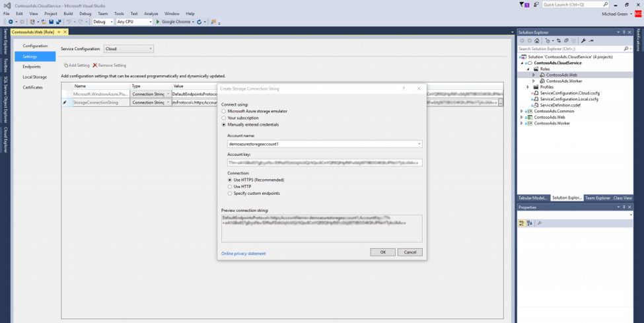644x323 pixels.
Task: Click the browser Refresh toolbar icon
Action: (199, 22)
